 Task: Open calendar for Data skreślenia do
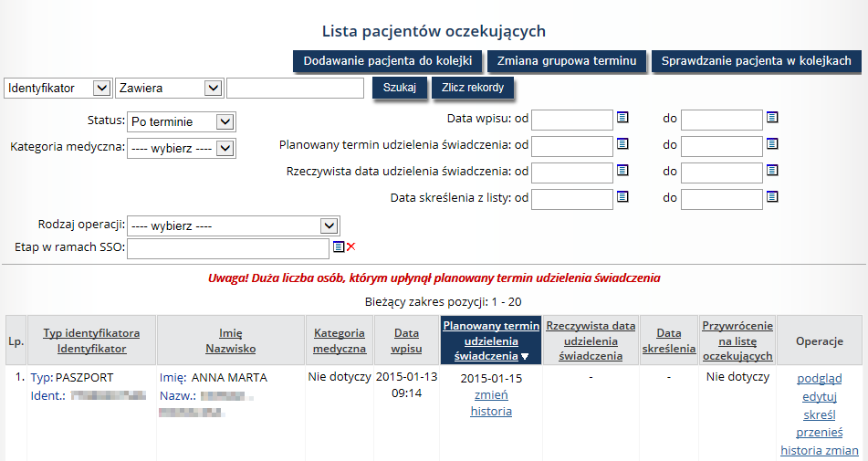tap(772, 196)
